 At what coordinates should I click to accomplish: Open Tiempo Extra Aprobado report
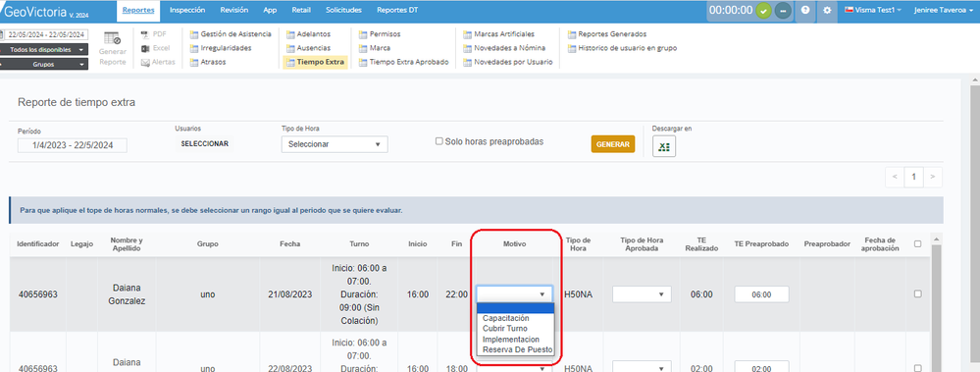[x=404, y=62]
